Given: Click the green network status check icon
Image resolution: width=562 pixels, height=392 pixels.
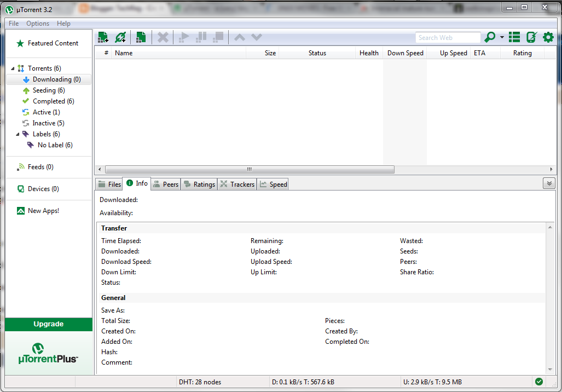Looking at the screenshot, I should click(x=538, y=382).
